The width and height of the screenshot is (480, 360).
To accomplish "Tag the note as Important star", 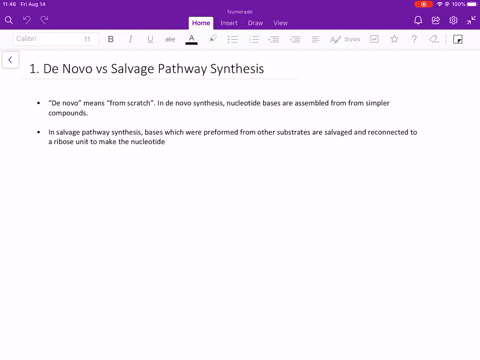I will [394, 39].
